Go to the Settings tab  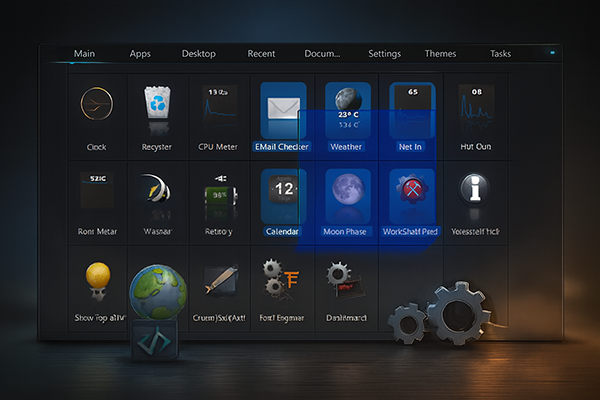[x=384, y=54]
